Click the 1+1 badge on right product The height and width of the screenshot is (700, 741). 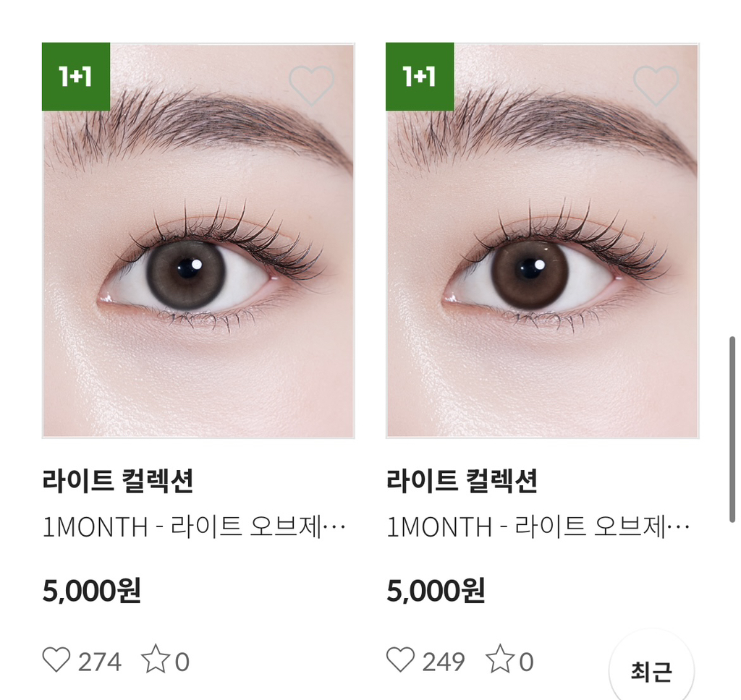pos(420,77)
